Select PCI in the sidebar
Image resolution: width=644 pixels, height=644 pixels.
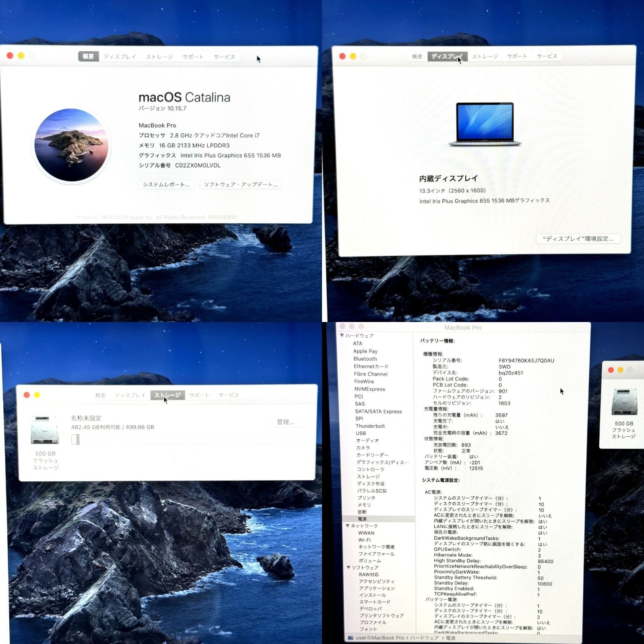coord(359,396)
